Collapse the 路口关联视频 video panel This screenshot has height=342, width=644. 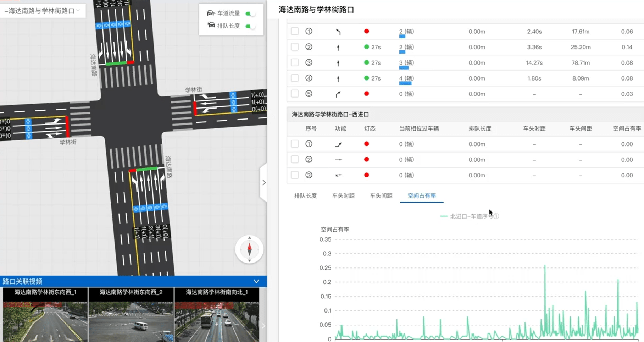[x=256, y=281]
